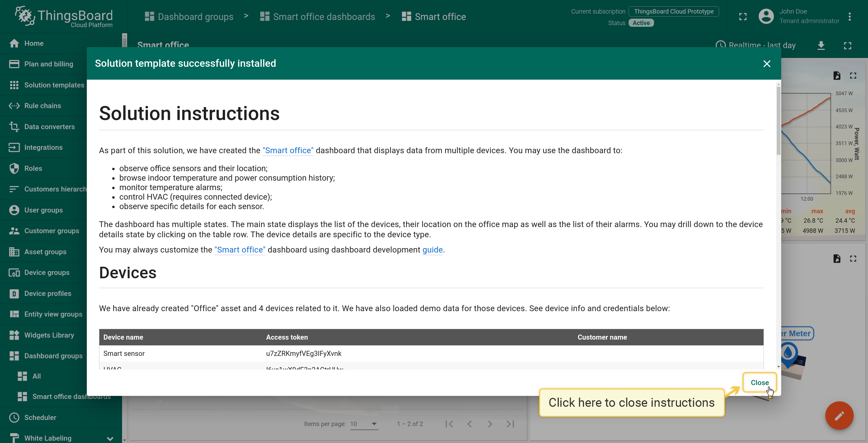This screenshot has width=868, height=443.
Task: Go to first page of table
Action: click(x=449, y=424)
